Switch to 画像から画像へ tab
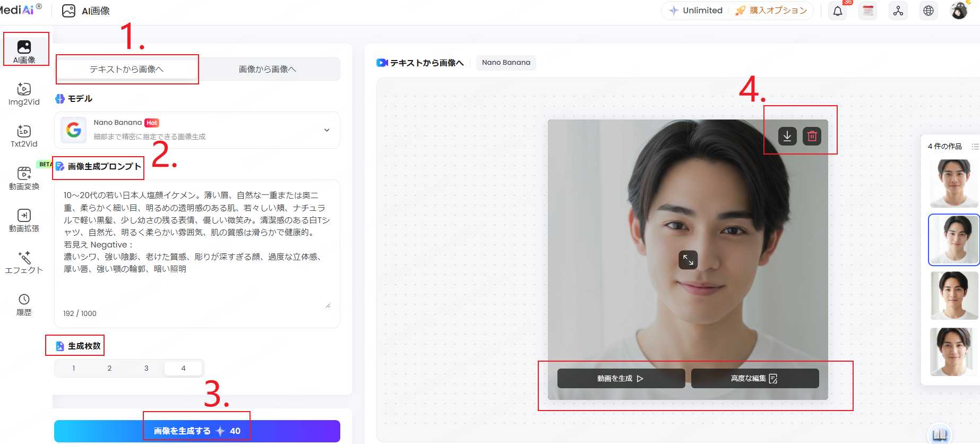 coord(268,69)
